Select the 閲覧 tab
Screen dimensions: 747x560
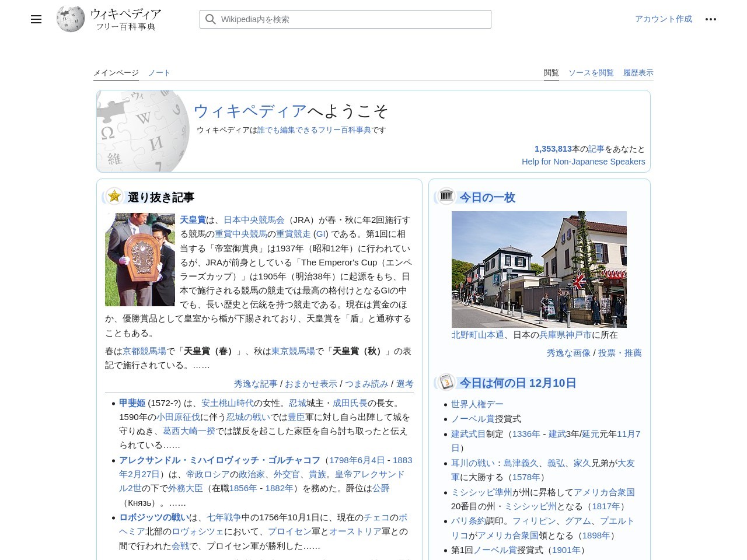point(551,73)
